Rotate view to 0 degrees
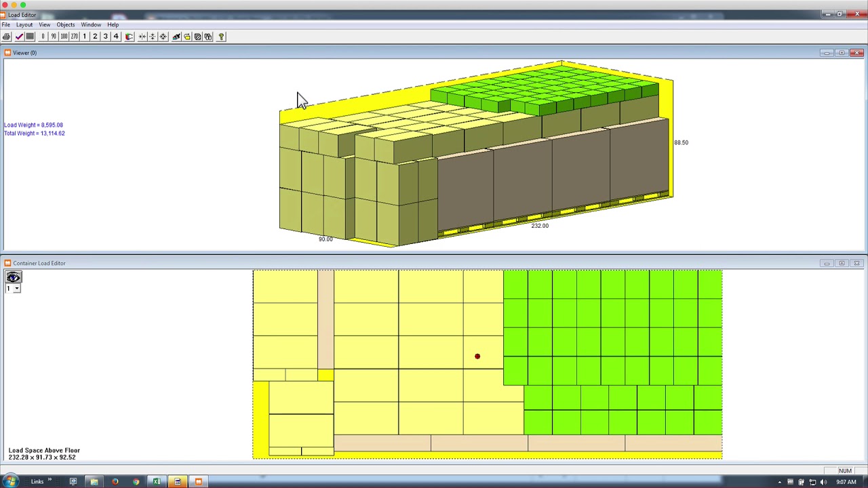Viewport: 868px width, 488px height. click(x=43, y=37)
